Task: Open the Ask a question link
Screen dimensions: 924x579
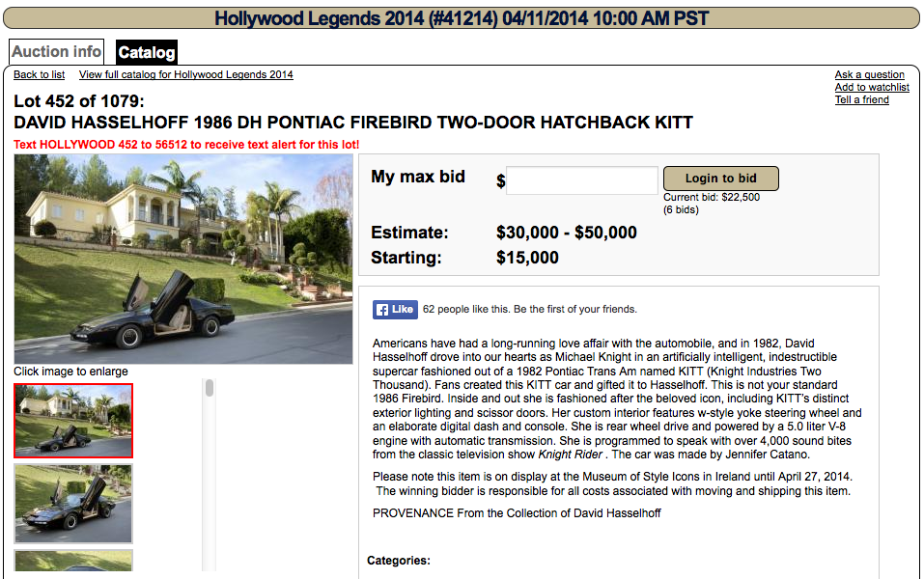Action: pos(869,74)
